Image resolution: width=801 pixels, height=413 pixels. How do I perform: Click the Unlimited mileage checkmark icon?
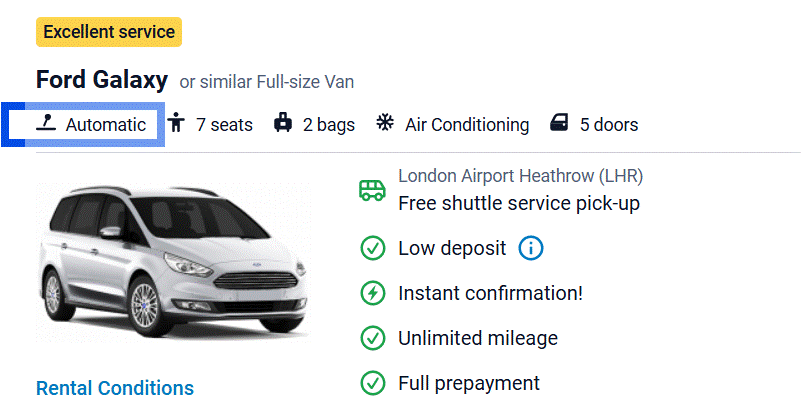(372, 338)
